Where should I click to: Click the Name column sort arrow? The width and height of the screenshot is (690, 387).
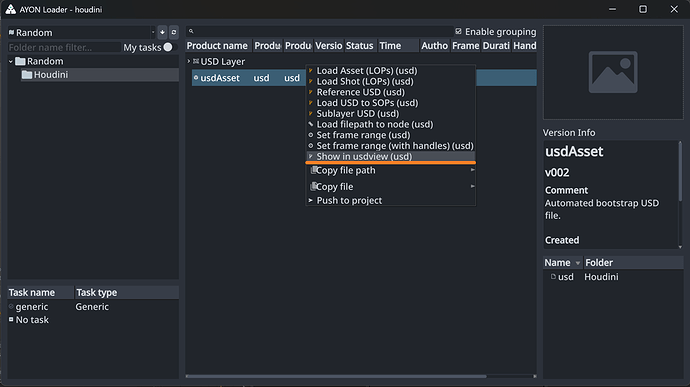click(x=578, y=263)
